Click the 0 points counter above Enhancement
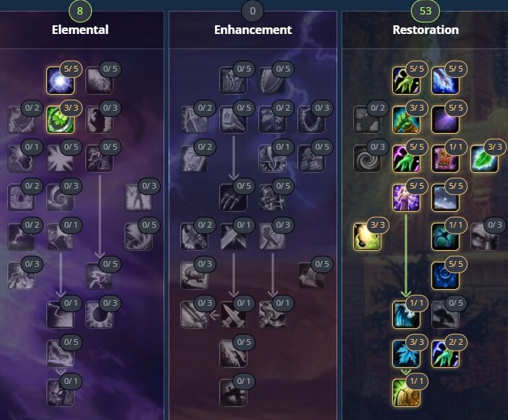508x420 pixels. [253, 11]
